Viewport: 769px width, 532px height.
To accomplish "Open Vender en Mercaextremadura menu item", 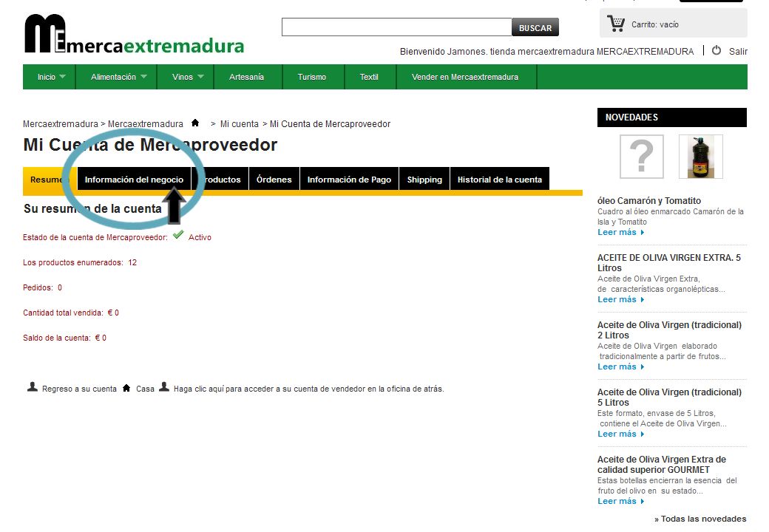I will click(465, 77).
